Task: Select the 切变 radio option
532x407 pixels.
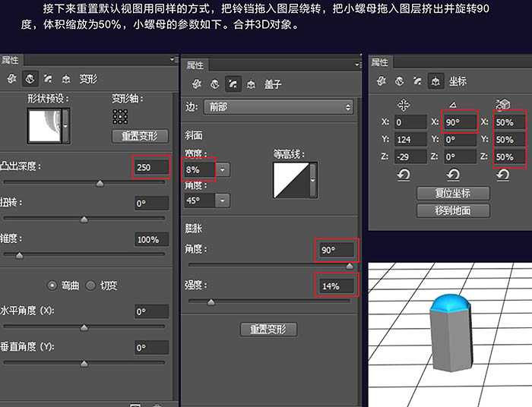Action: click(90, 286)
